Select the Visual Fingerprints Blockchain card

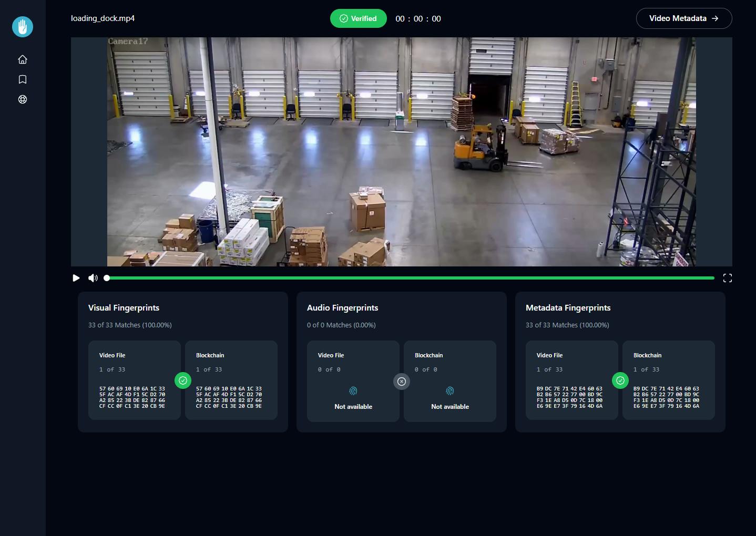point(231,380)
